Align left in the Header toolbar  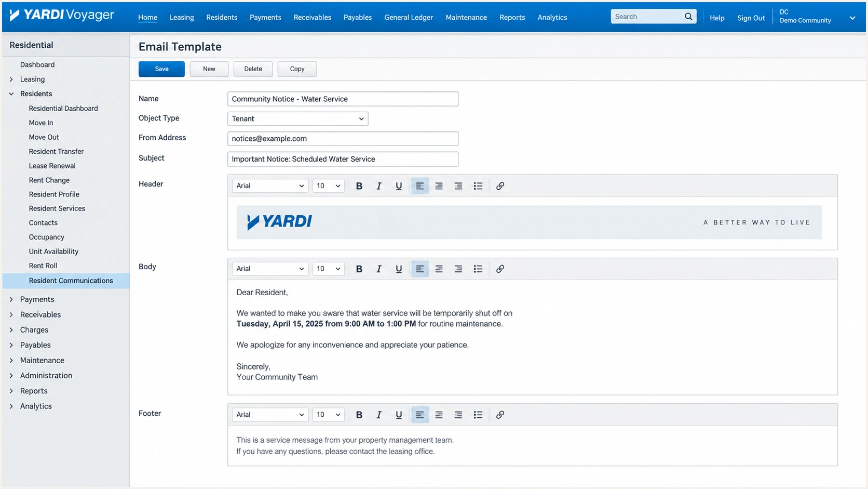click(x=420, y=186)
